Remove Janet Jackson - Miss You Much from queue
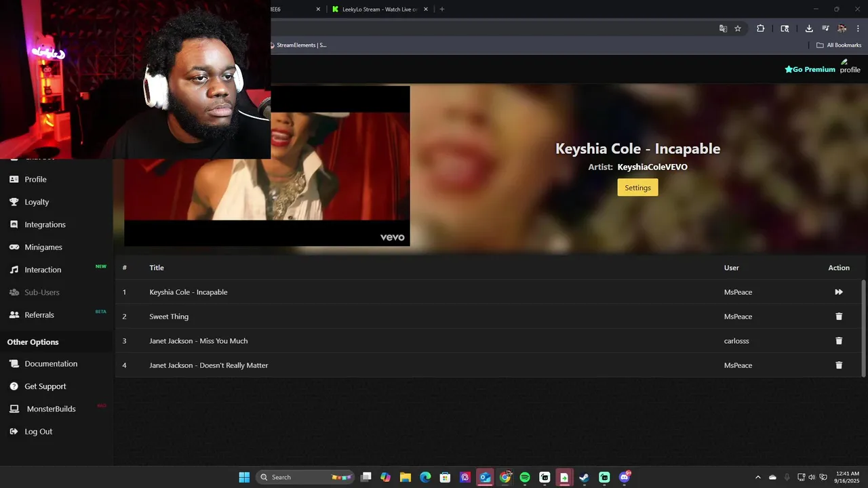Image resolution: width=868 pixels, height=488 pixels. (x=839, y=341)
